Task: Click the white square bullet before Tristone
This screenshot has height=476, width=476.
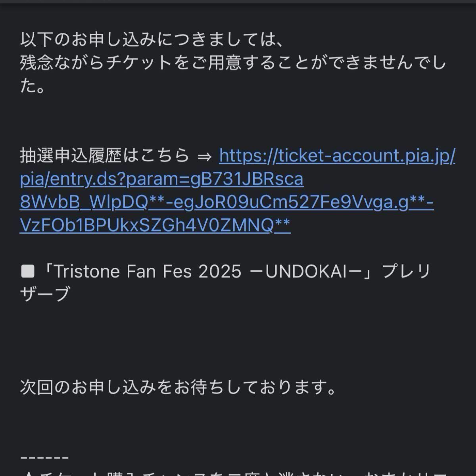Action: tap(27, 272)
